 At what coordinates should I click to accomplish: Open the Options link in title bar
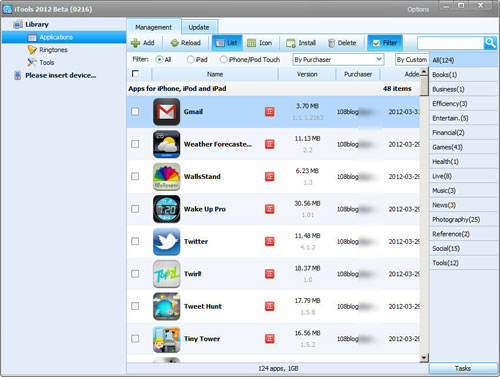coord(418,9)
